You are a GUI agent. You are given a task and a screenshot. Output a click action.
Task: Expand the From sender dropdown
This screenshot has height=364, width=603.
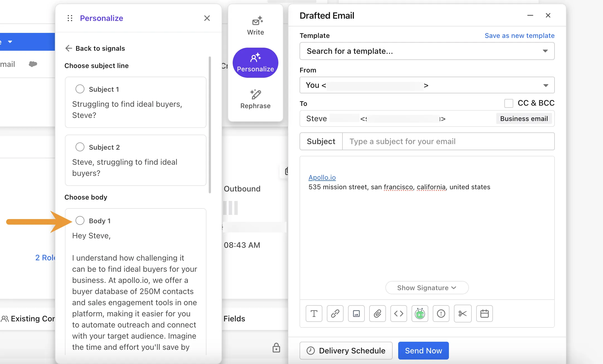(546, 85)
